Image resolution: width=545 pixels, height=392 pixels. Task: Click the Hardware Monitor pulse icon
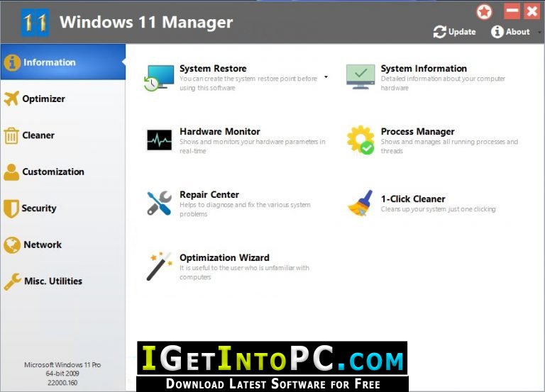pyautogui.click(x=159, y=140)
